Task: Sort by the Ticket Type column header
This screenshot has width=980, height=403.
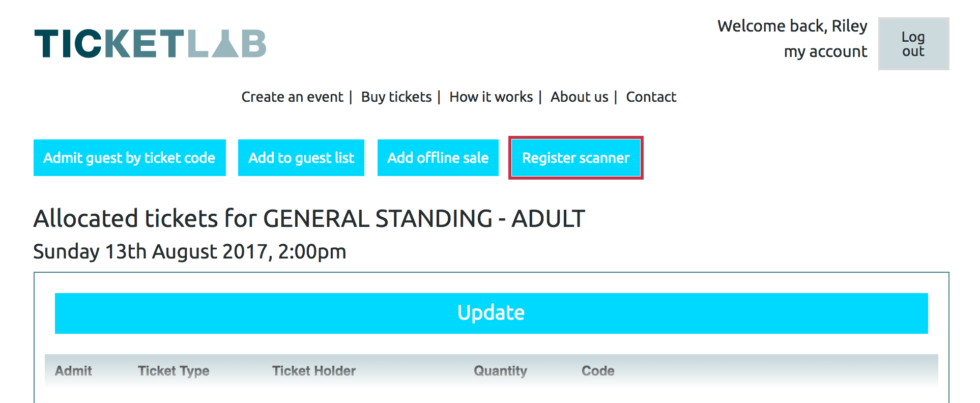Action: [x=174, y=371]
